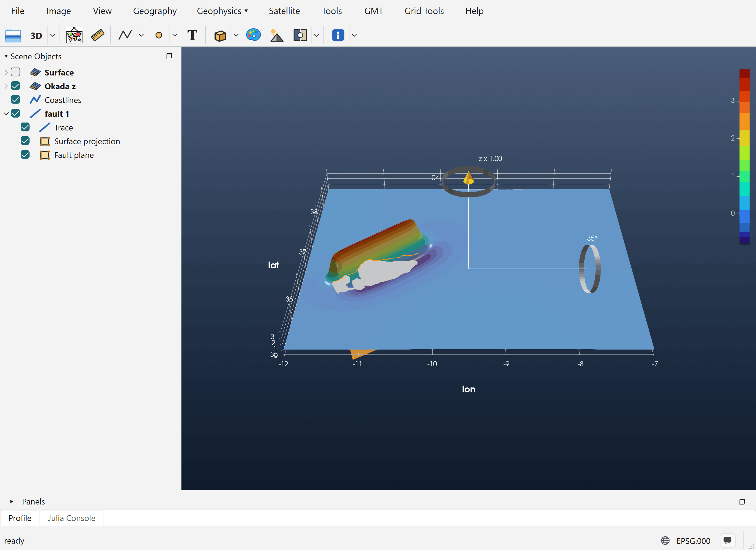The image size is (756, 550).
Task: Open the 3D view mode dropdown arrow
Action: (53, 35)
